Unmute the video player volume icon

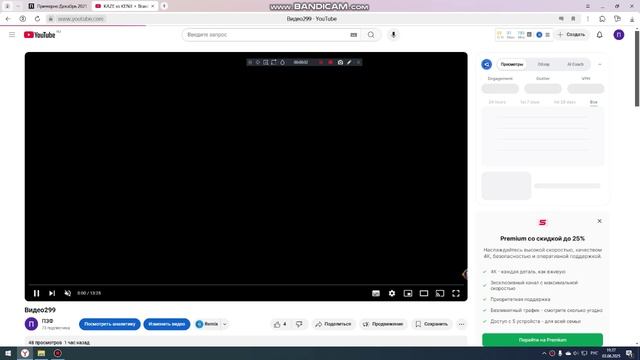(68, 293)
